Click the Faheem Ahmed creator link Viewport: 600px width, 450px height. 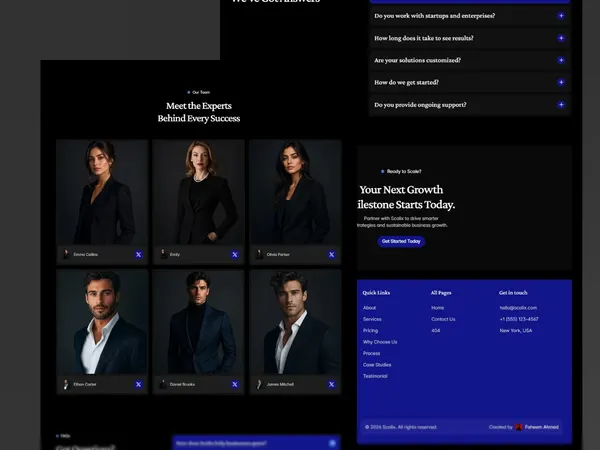[541, 427]
